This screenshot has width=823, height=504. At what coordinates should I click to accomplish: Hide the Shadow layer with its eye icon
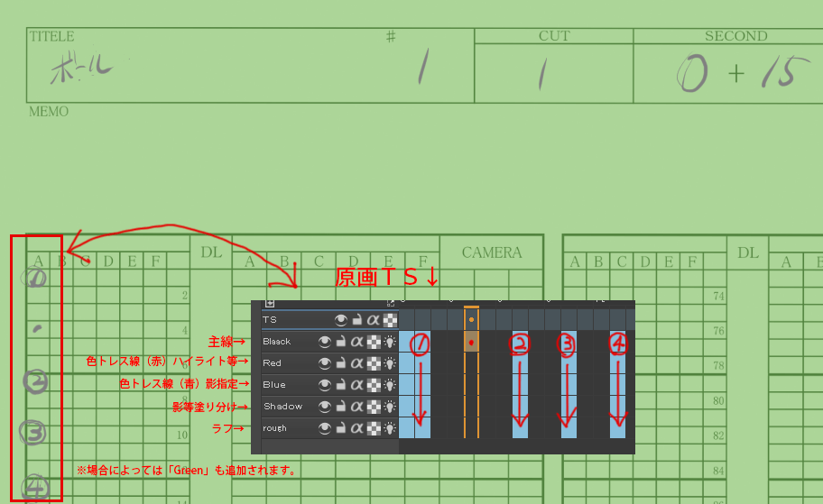[324, 407]
